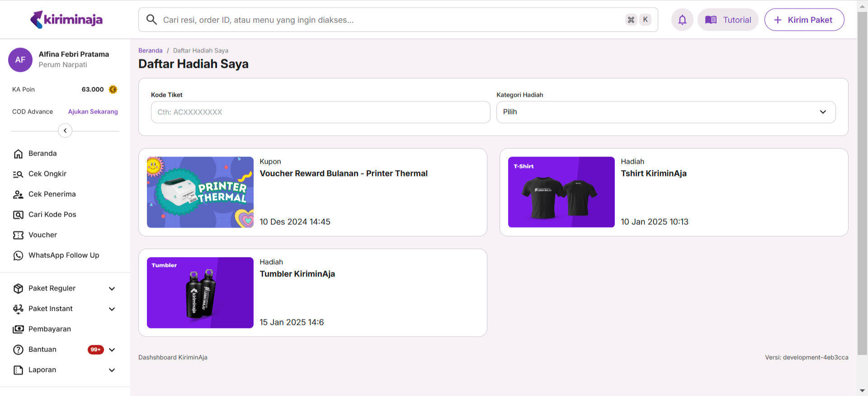Go to Cari Kode Pos

52,215
